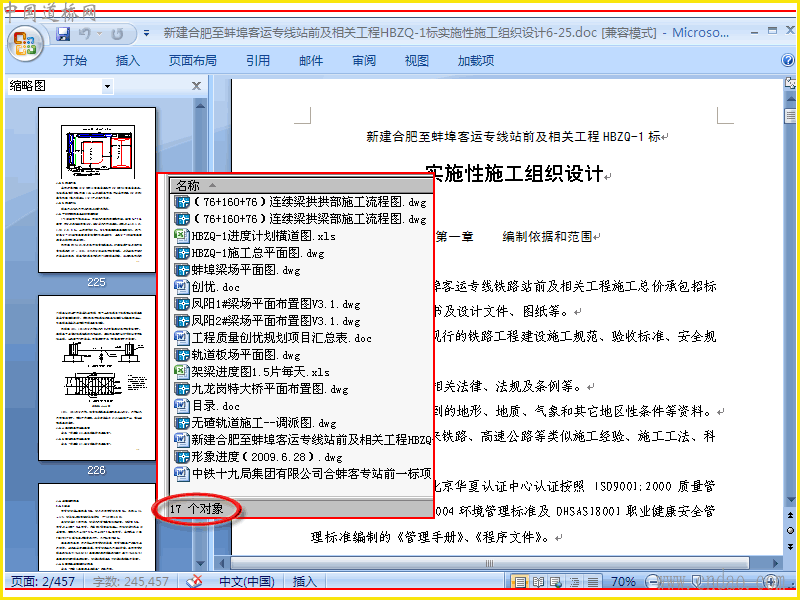Toggle the 插入 insert mode indicator
Screen dimensions: 800x600
pyautogui.click(x=305, y=582)
